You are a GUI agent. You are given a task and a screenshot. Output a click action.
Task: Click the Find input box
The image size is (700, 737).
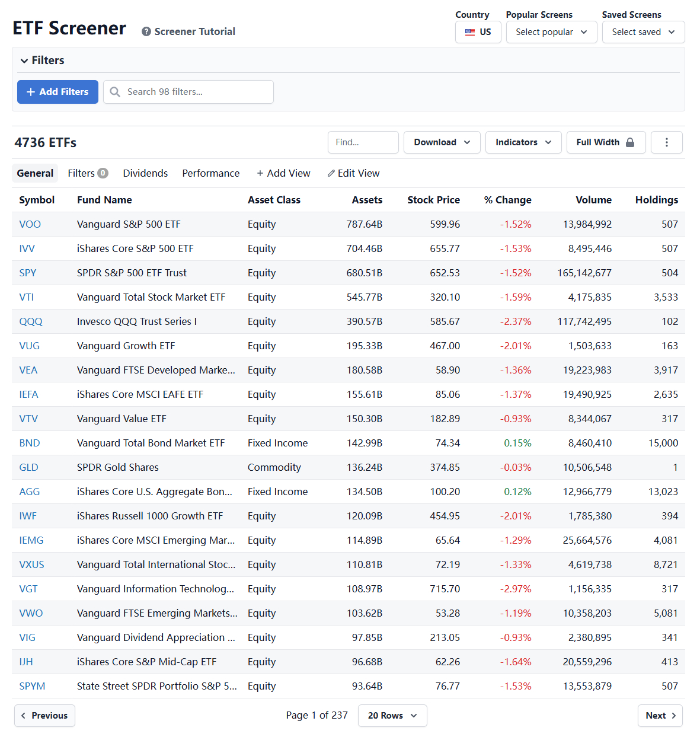click(x=363, y=142)
